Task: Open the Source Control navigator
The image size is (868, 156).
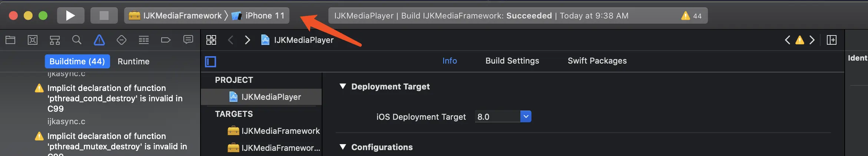Action: click(33, 40)
